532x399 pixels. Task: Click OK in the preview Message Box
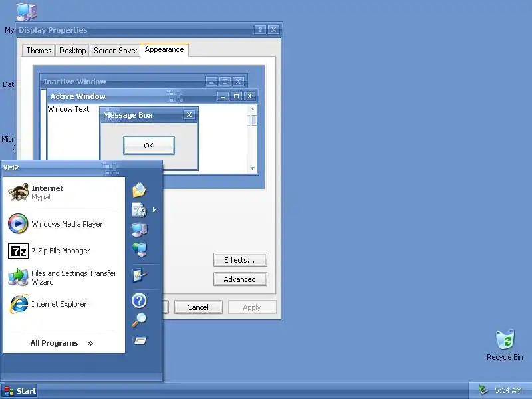point(149,146)
